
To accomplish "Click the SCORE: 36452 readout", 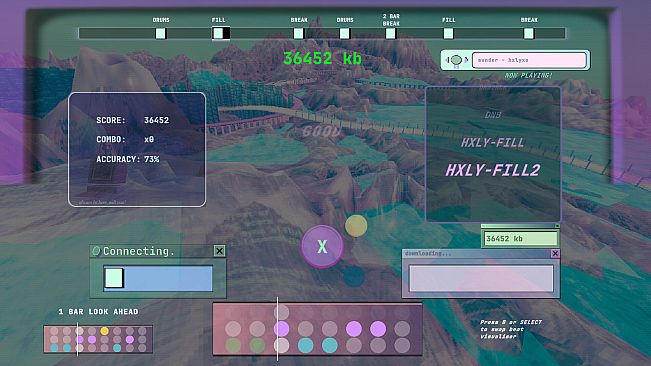I will pyautogui.click(x=132, y=120).
